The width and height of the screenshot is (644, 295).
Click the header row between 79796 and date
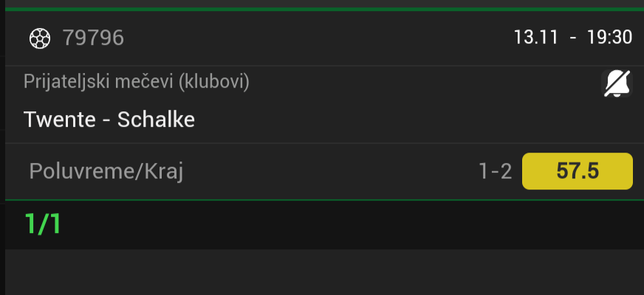318,37
